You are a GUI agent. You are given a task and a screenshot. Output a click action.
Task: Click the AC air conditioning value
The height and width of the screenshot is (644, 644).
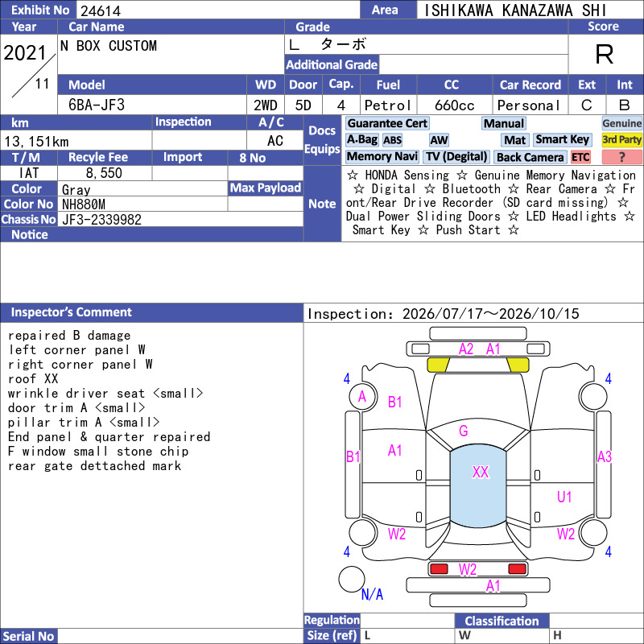pos(275,141)
